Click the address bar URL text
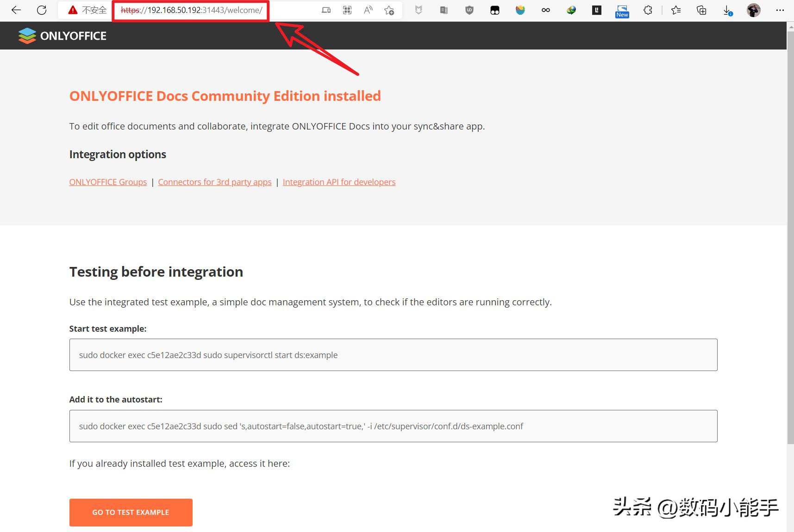 click(x=191, y=10)
